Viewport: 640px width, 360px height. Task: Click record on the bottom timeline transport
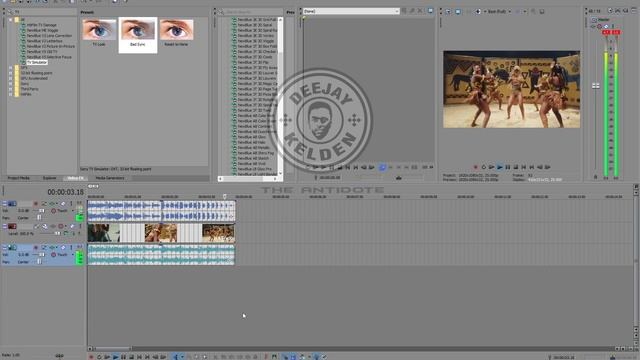pos(91,357)
